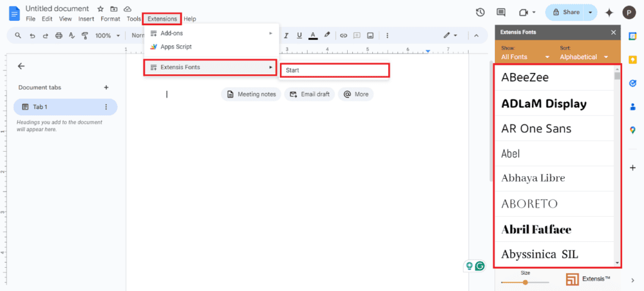Show all comments
Image resolution: width=644 pixels, height=291 pixels.
501,13
